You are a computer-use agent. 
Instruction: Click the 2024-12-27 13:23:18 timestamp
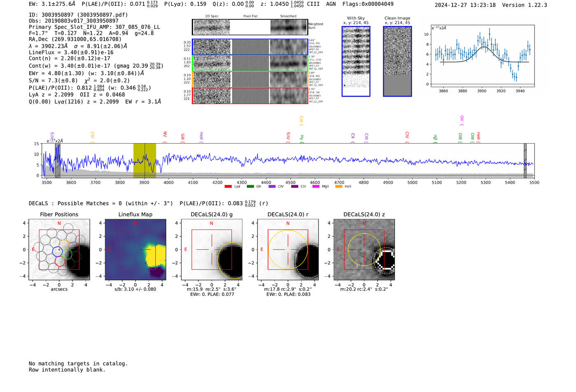465,5
